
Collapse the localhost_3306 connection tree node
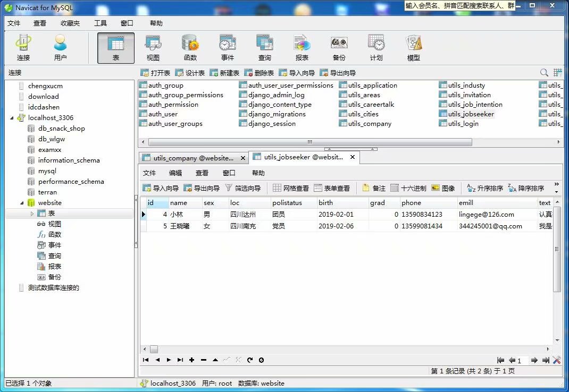[x=12, y=118]
